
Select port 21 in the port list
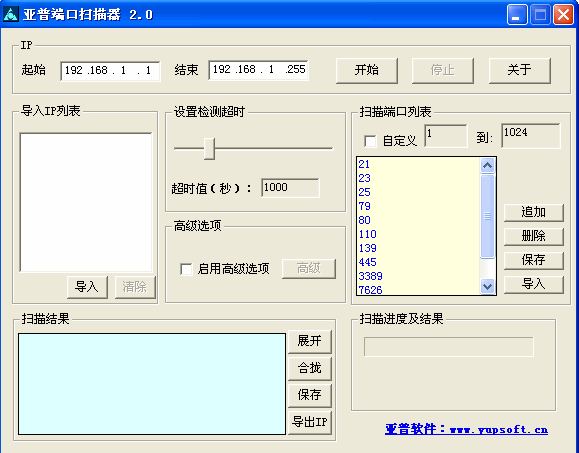(418, 164)
